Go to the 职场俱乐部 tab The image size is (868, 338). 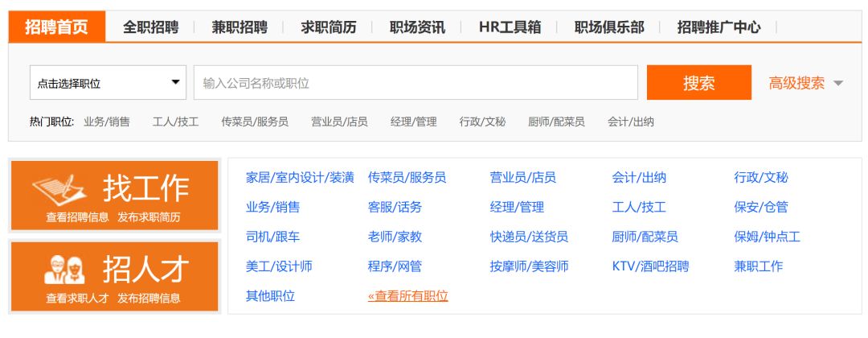(x=609, y=27)
